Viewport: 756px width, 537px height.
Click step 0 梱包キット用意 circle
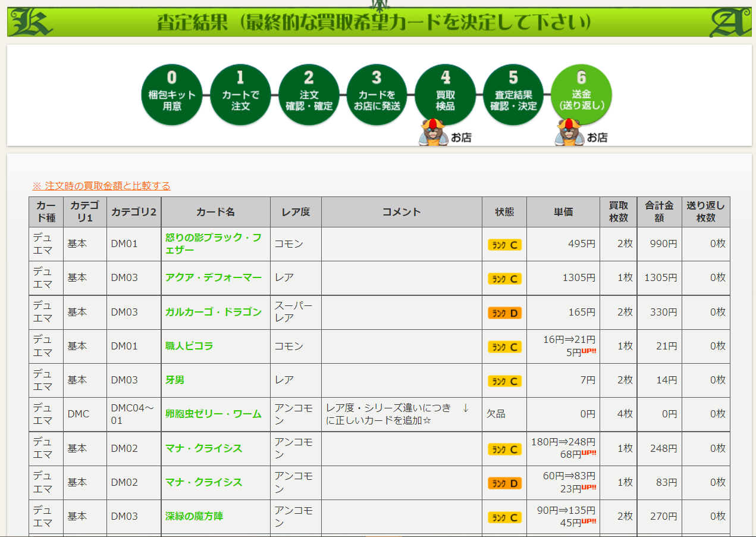tap(171, 95)
